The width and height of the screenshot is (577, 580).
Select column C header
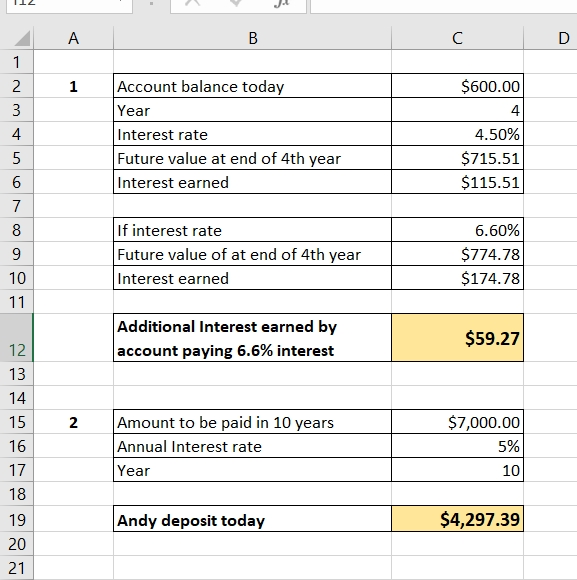pos(457,38)
